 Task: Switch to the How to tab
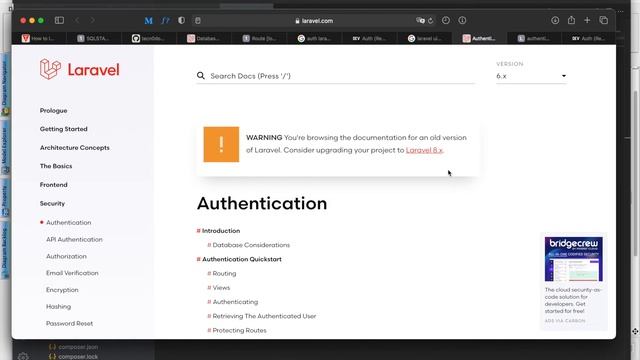[38, 38]
